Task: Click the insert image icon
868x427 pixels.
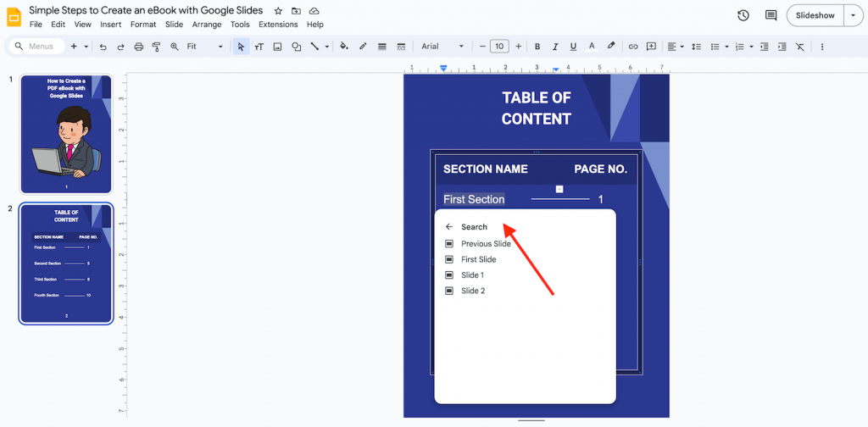Action: click(x=277, y=47)
